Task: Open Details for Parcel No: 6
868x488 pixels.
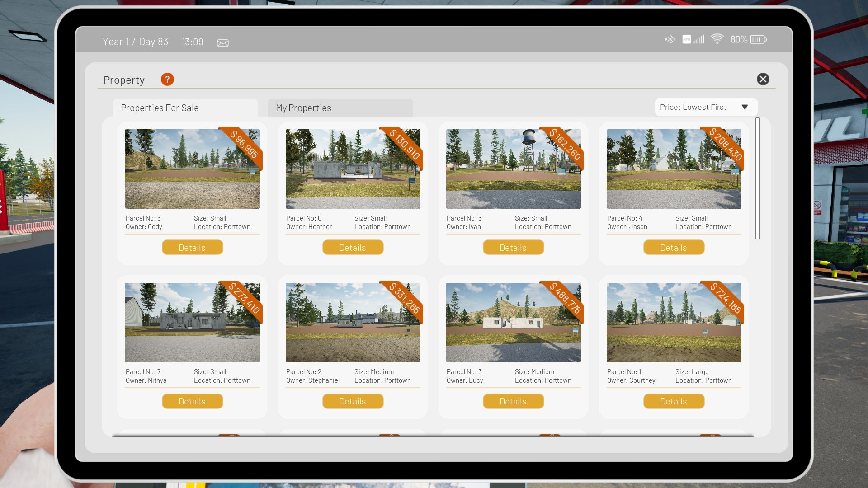Action: tap(192, 248)
